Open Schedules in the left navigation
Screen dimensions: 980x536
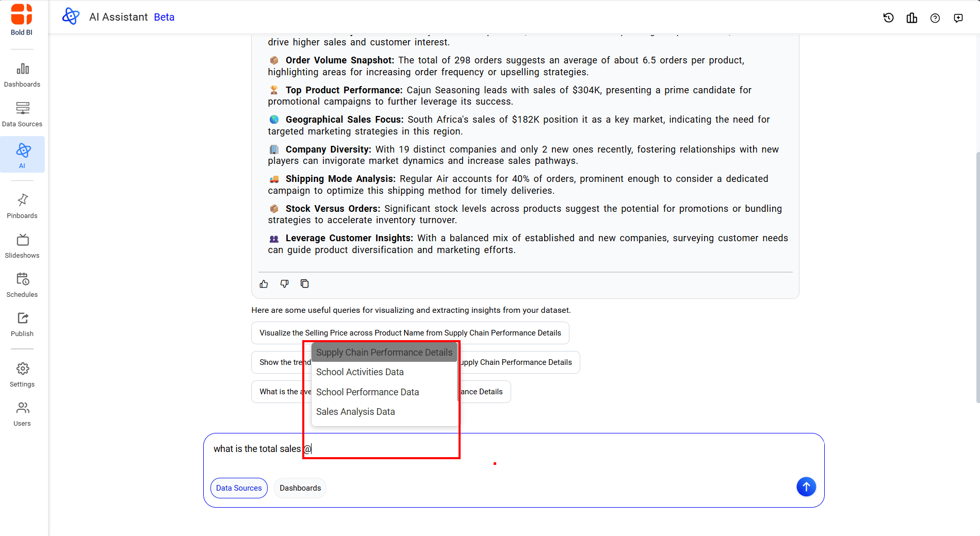(x=22, y=285)
